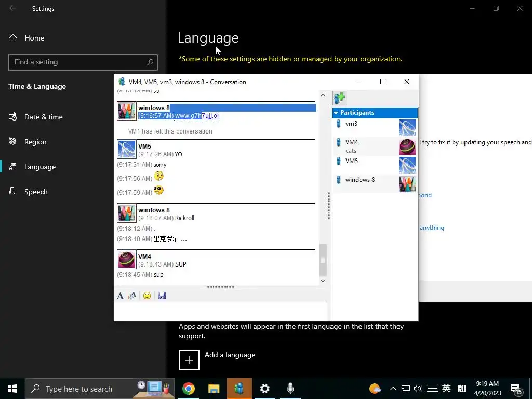Click the Find a setting search box

pos(83,62)
